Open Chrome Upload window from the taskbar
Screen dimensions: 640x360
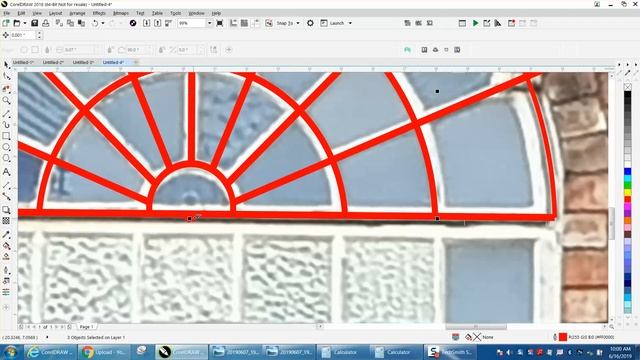[x=105, y=352]
